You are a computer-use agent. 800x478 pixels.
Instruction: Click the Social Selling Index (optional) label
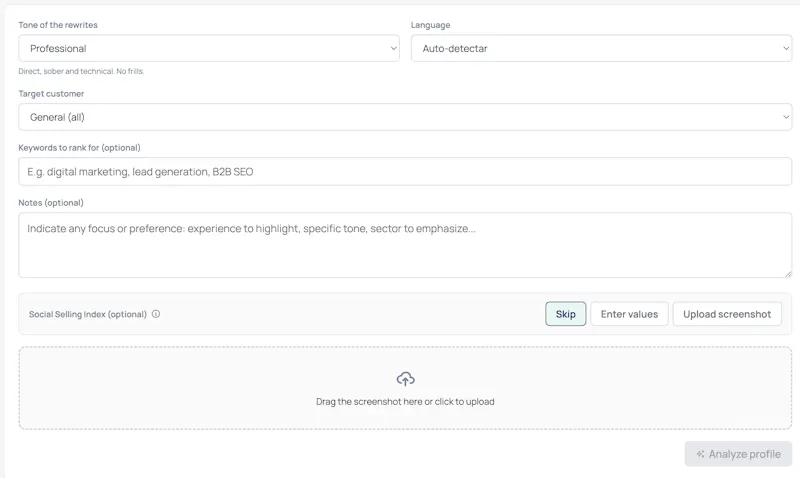tap(88, 314)
